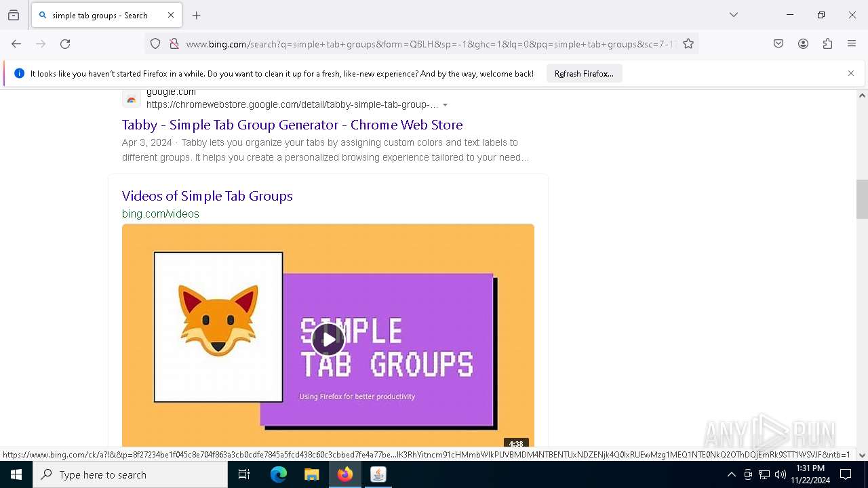Open network status tray icon
The height and width of the screenshot is (488, 868).
(x=764, y=474)
